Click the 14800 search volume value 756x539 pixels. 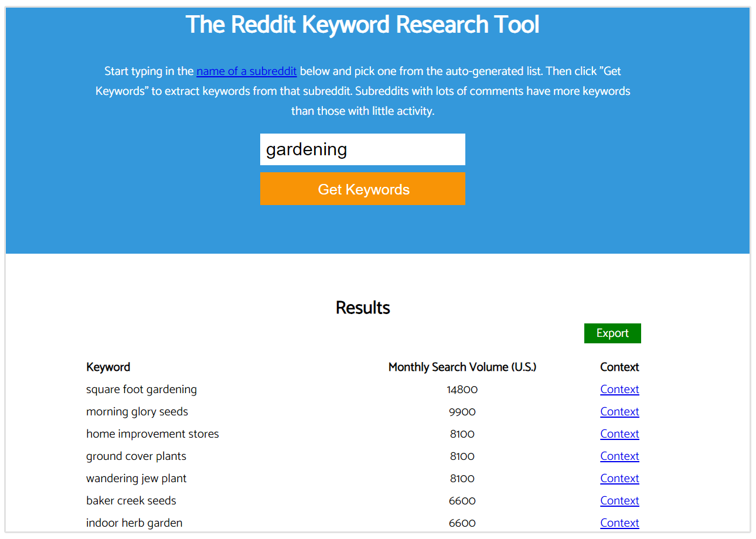pos(462,390)
